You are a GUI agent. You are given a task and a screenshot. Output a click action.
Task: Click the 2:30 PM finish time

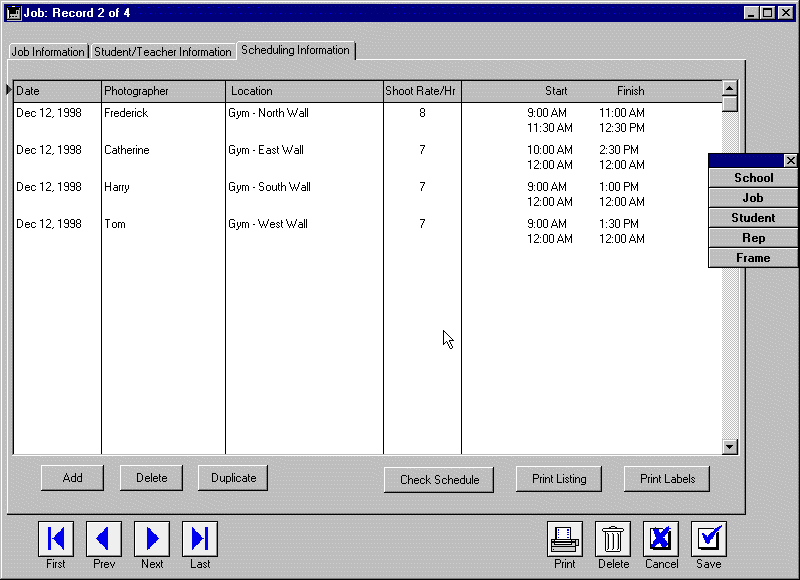(619, 150)
